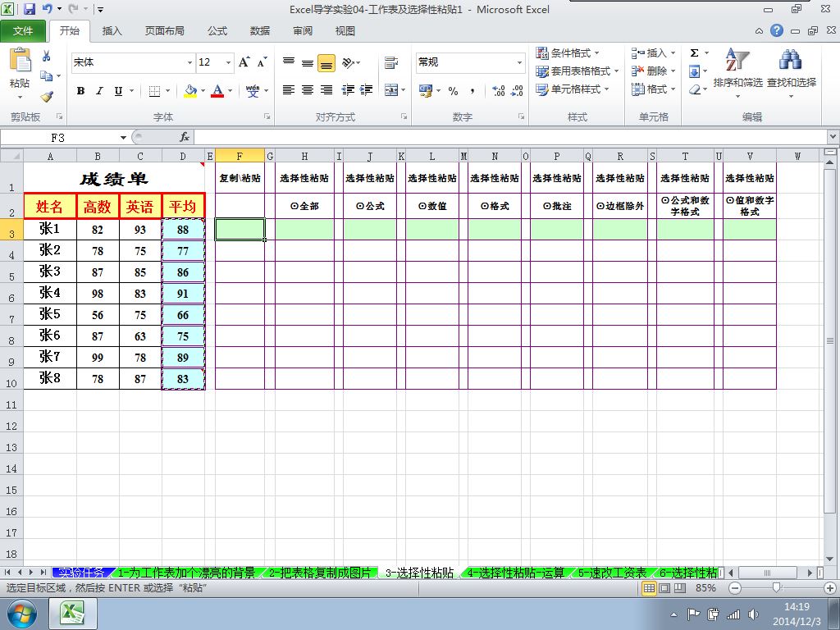Align text right
The width and height of the screenshot is (840, 630).
[x=326, y=90]
